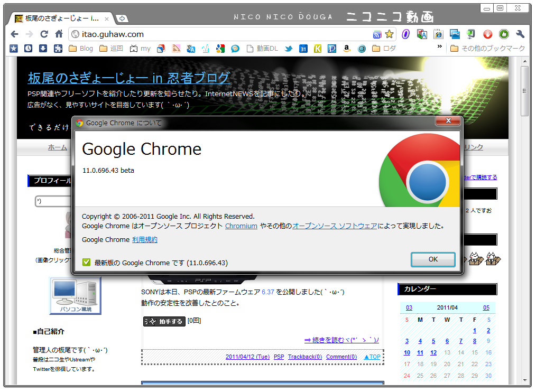Click the forward navigation arrow
This screenshot has height=392, width=536.
tap(30, 34)
